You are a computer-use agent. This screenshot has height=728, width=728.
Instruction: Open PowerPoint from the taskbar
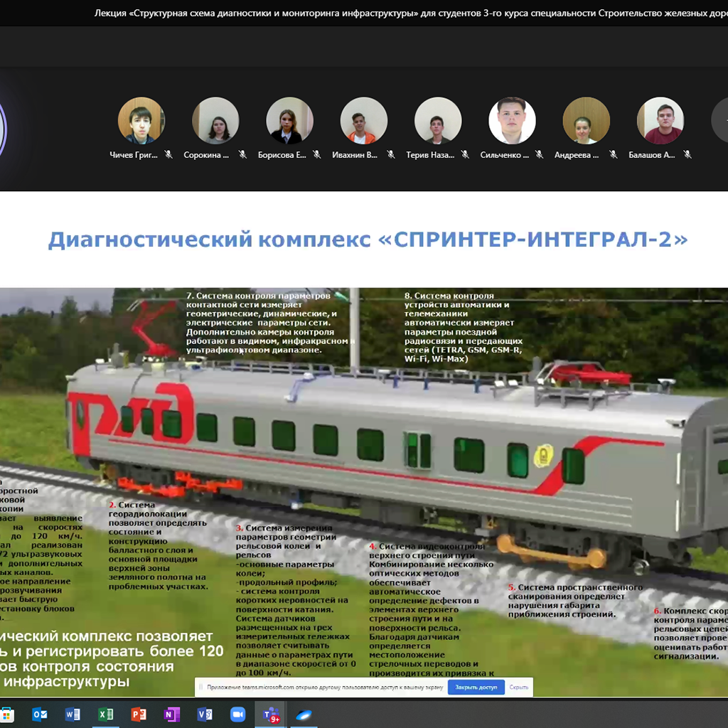click(x=139, y=714)
